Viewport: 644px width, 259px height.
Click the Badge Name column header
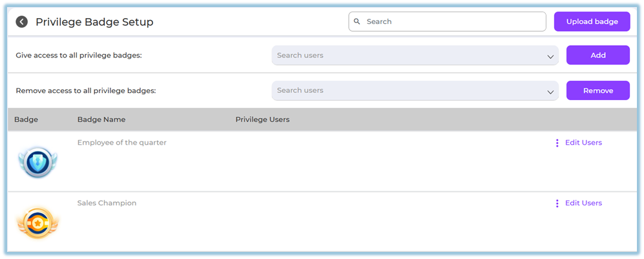point(101,119)
